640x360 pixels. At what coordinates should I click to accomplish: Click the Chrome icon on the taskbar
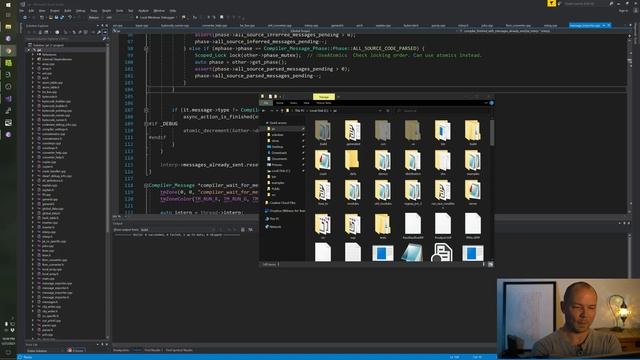8,51
